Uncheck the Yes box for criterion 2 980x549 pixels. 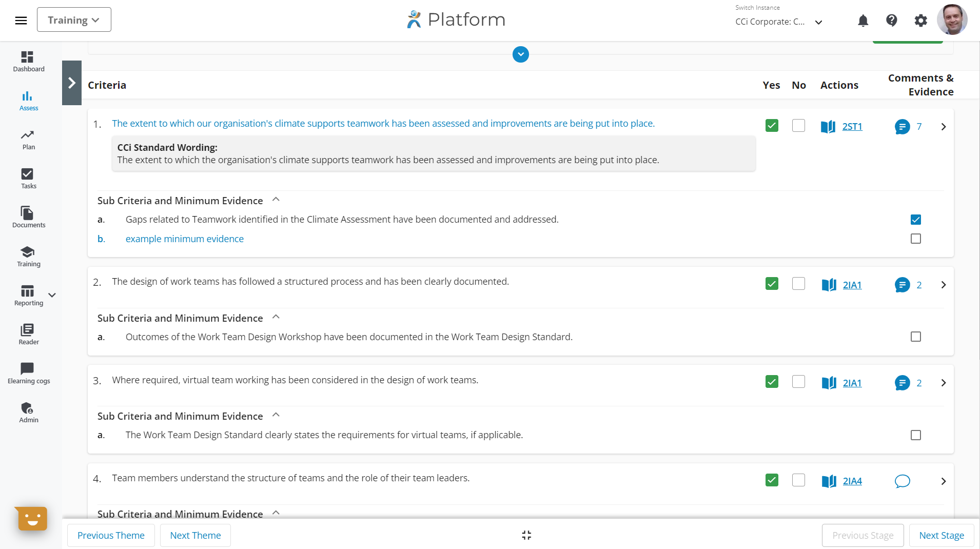(x=772, y=284)
